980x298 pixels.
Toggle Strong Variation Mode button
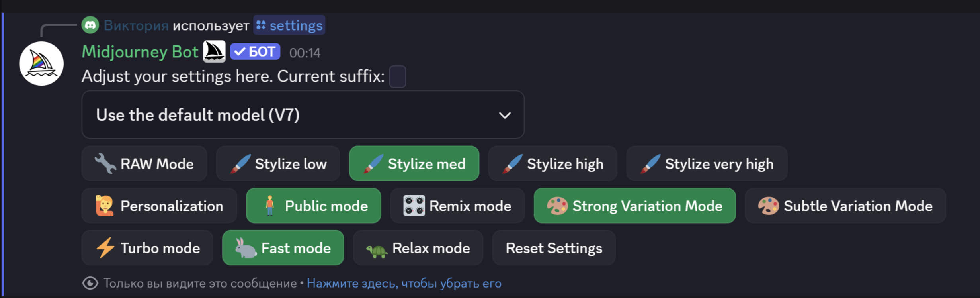(634, 206)
